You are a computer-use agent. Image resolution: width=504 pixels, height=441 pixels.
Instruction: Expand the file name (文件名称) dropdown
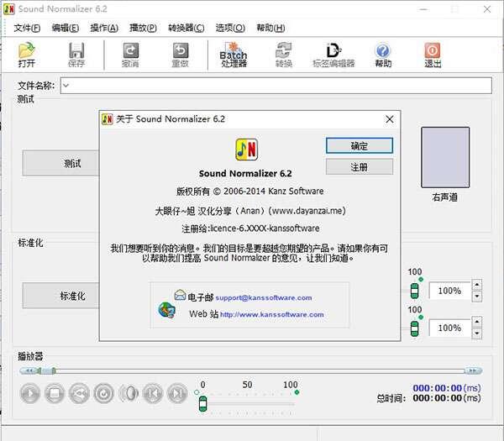[x=66, y=86]
